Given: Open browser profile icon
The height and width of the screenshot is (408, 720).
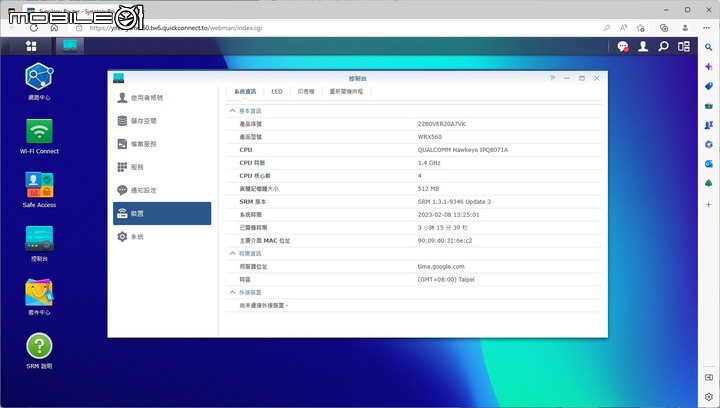Looking at the screenshot, I should 685,28.
